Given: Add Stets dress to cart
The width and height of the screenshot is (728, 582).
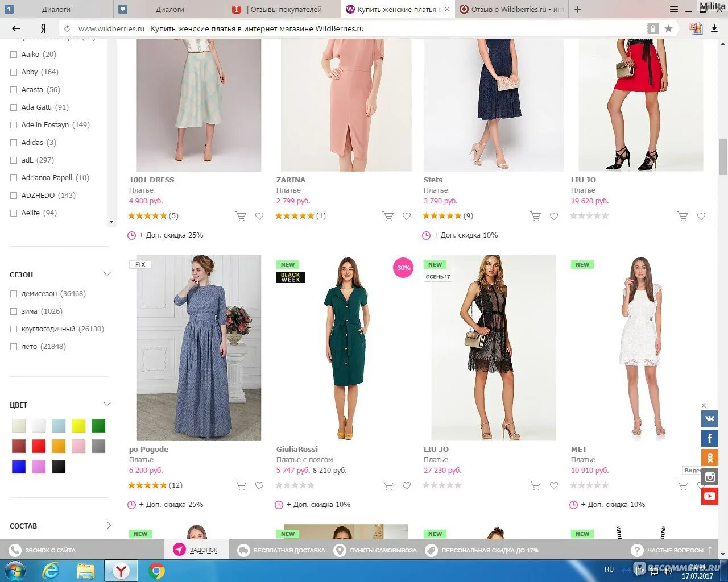Looking at the screenshot, I should pos(535,216).
